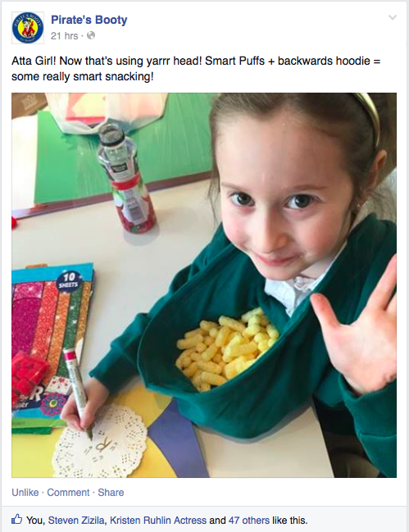The width and height of the screenshot is (409, 532).
Task: Open Kristen Ruhlin Actress profile
Action: 158,521
